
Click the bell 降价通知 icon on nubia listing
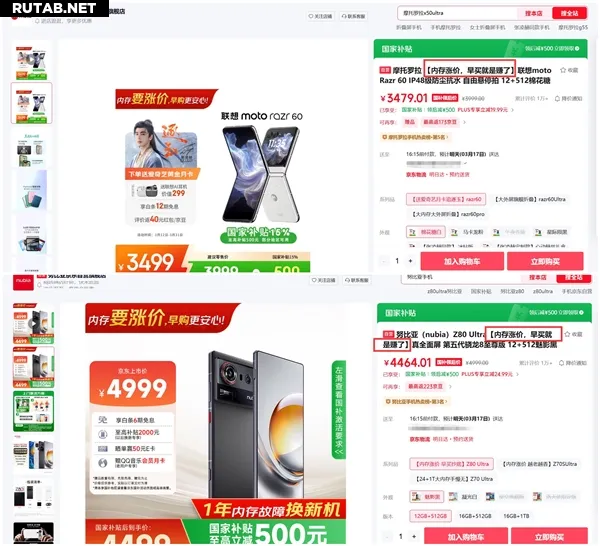click(x=561, y=363)
